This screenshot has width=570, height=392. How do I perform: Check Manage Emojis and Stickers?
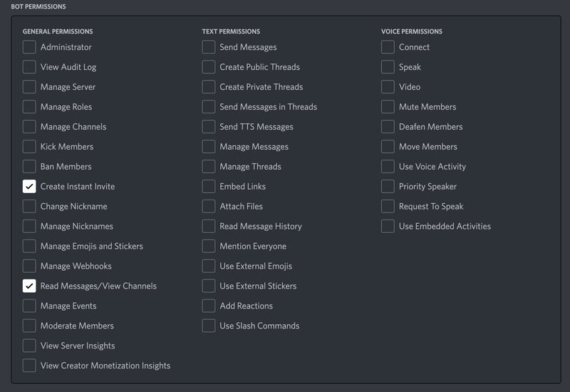[29, 246]
